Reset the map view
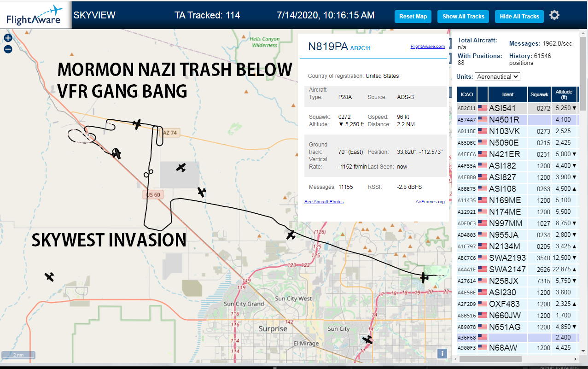The image size is (588, 369). [413, 17]
